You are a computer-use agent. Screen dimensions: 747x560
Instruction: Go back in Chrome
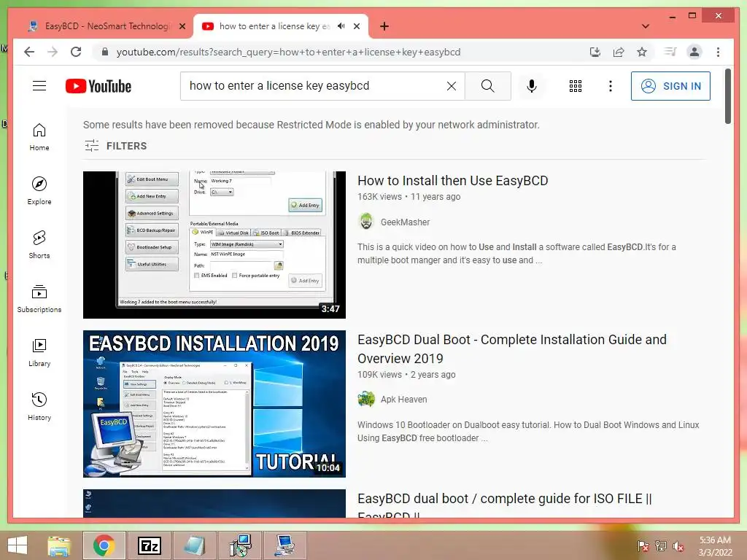pyautogui.click(x=29, y=52)
